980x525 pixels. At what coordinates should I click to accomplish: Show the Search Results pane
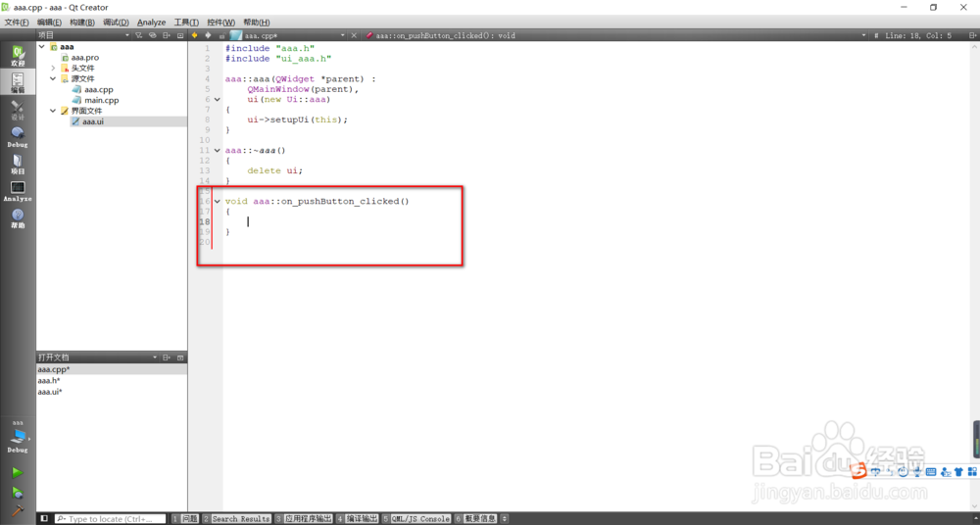point(236,519)
